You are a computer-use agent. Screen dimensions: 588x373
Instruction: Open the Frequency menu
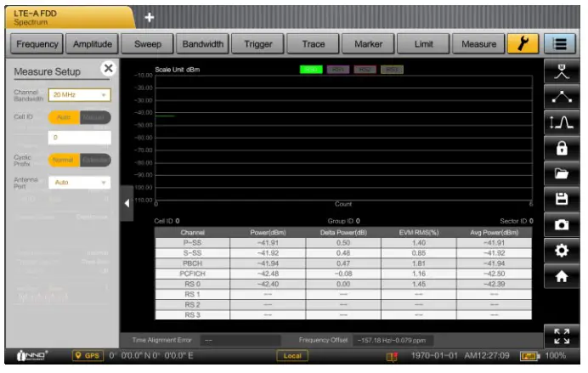point(37,44)
